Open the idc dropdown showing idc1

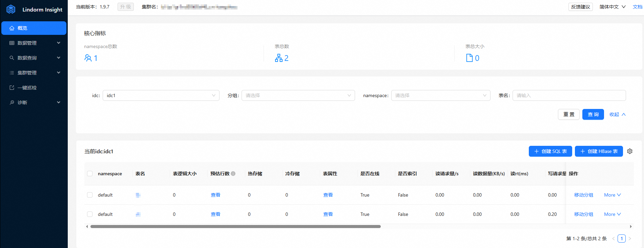click(161, 95)
